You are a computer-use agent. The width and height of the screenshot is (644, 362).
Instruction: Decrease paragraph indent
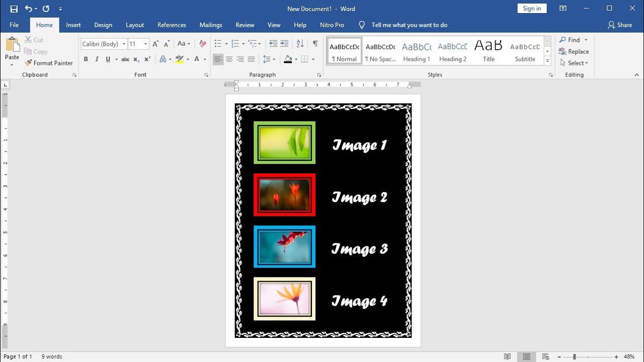[x=273, y=44]
